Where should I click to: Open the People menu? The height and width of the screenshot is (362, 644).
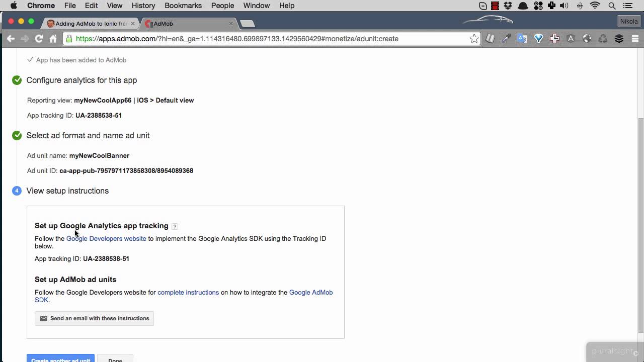pyautogui.click(x=222, y=6)
